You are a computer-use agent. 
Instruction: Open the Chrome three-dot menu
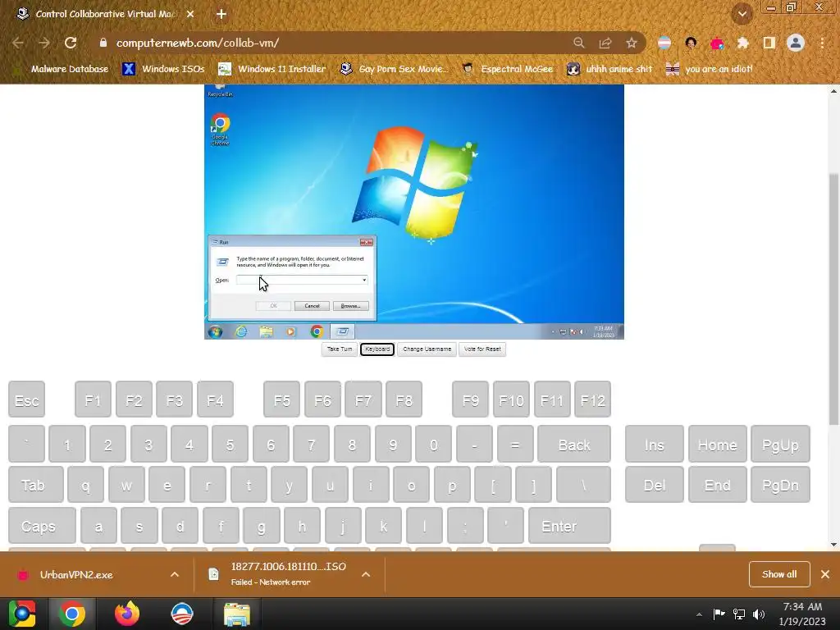pos(822,43)
